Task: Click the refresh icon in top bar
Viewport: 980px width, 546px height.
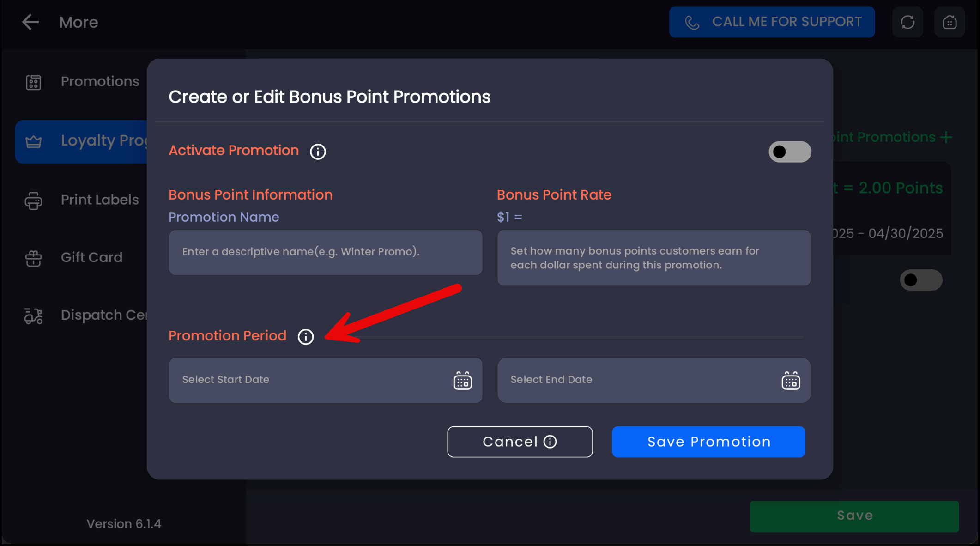Action: [907, 22]
